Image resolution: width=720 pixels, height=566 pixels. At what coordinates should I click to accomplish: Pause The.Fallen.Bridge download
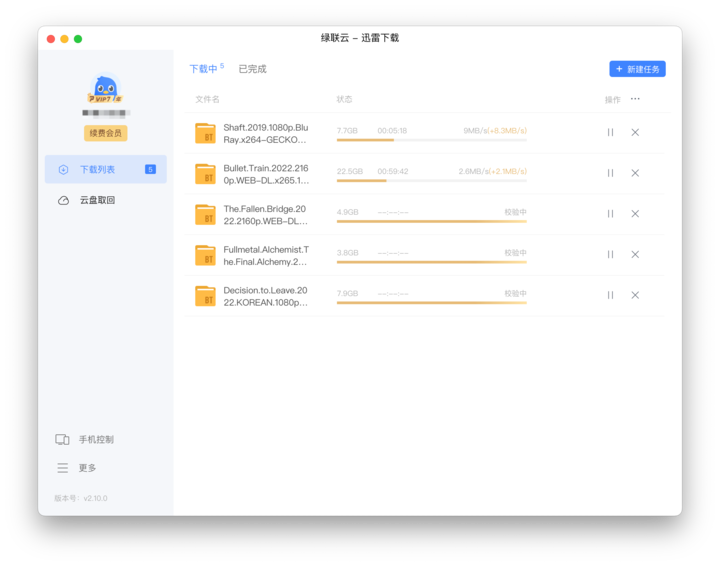[x=610, y=213]
